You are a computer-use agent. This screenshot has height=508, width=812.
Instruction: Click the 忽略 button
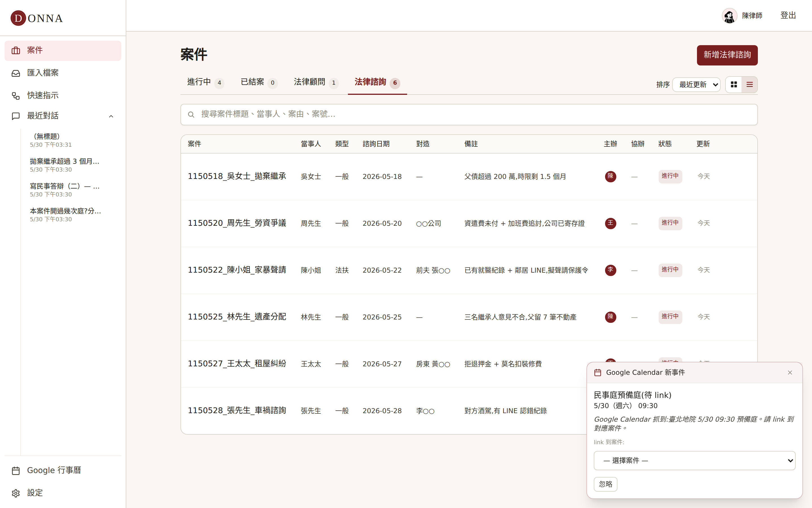[606, 484]
